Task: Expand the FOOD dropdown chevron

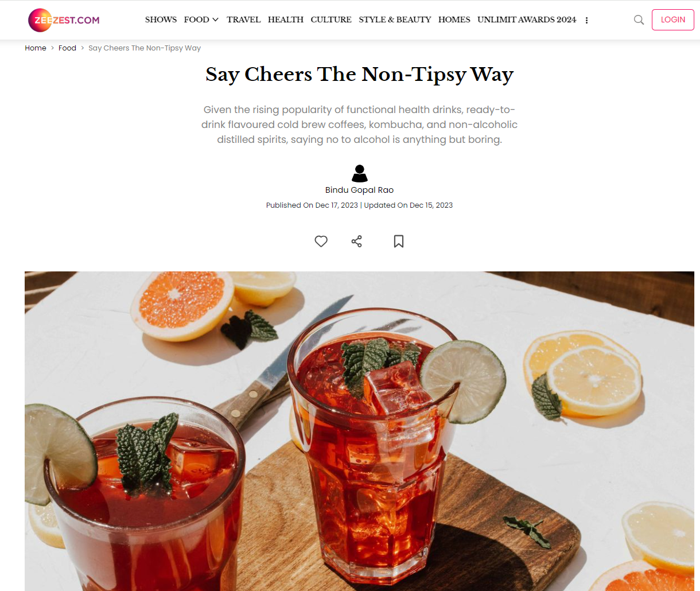Action: tap(215, 20)
